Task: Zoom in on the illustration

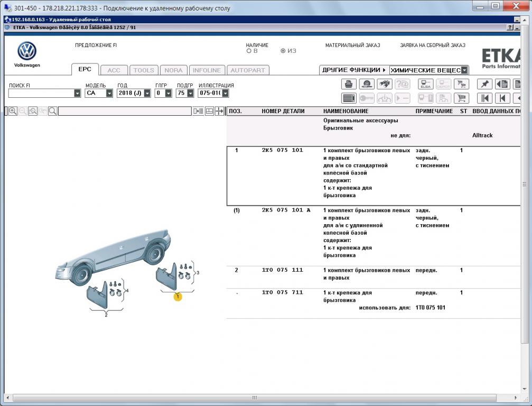Action: pos(13,111)
